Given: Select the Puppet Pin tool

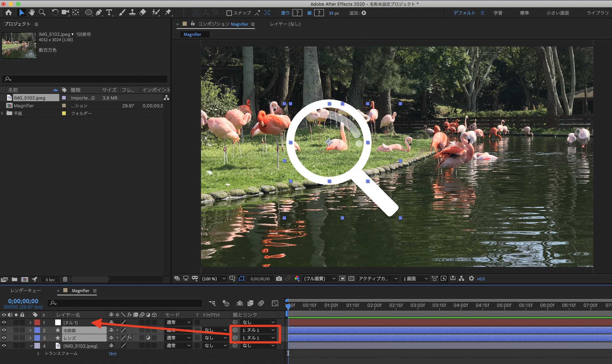Looking at the screenshot, I should pyautogui.click(x=168, y=12).
